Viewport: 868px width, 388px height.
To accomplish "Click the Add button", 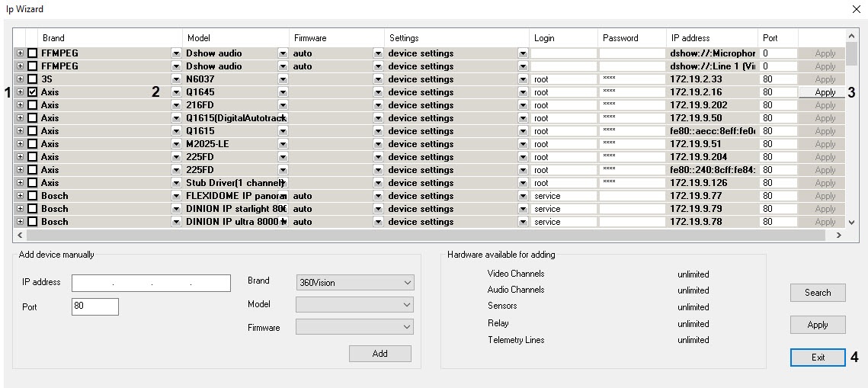I will tap(380, 354).
